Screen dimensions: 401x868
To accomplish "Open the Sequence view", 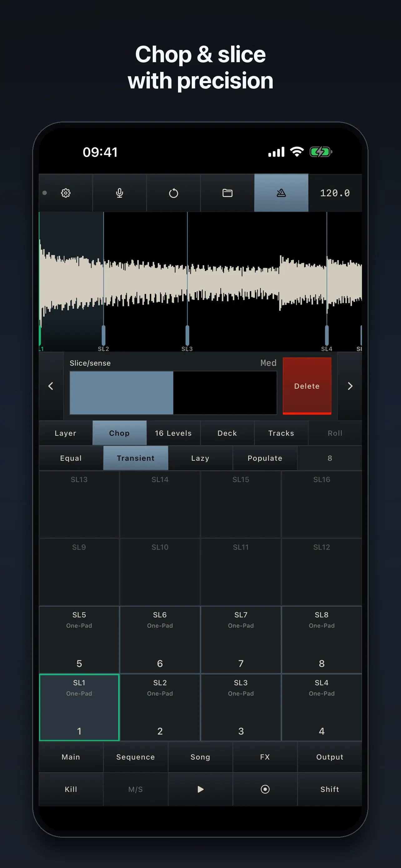I will 136,757.
